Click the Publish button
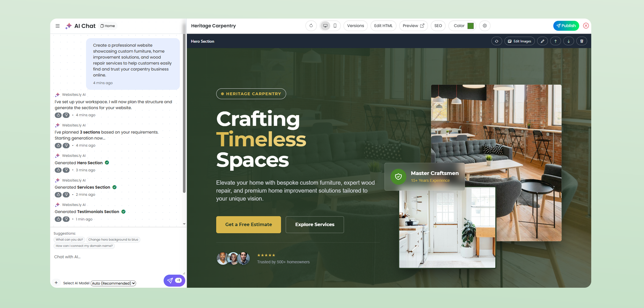The width and height of the screenshot is (644, 308). click(566, 26)
